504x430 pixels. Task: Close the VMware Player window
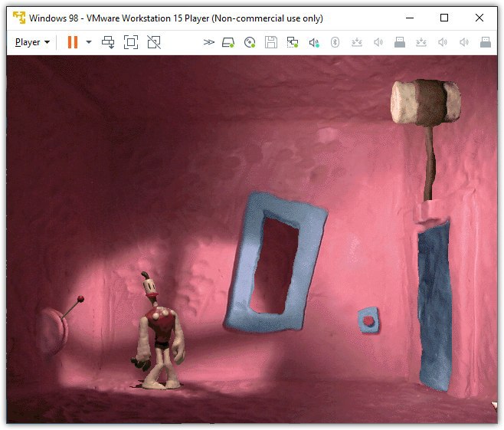(479, 18)
